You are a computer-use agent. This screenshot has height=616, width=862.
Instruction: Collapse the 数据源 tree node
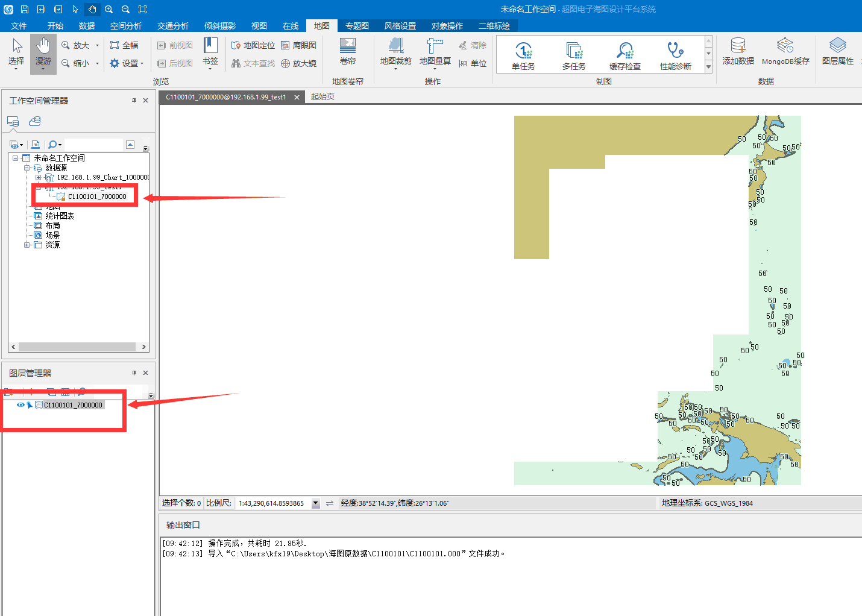(27, 168)
